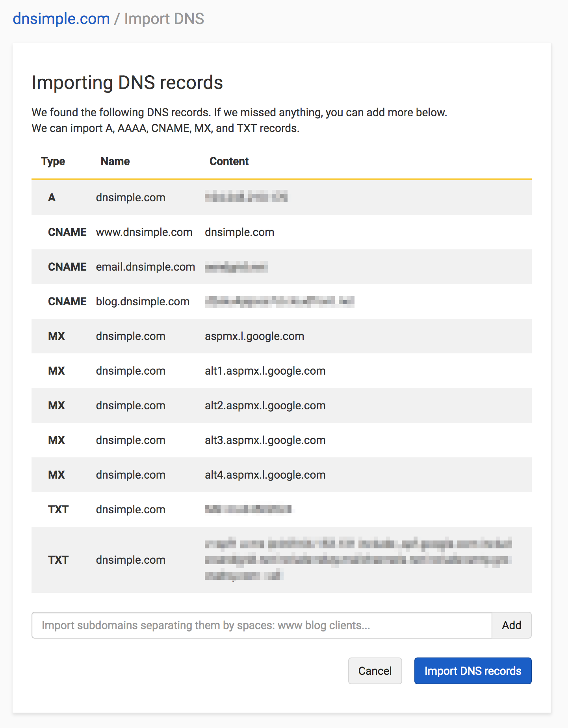
Task: Open the dnsimple.com breadcrumb link
Action: [61, 19]
